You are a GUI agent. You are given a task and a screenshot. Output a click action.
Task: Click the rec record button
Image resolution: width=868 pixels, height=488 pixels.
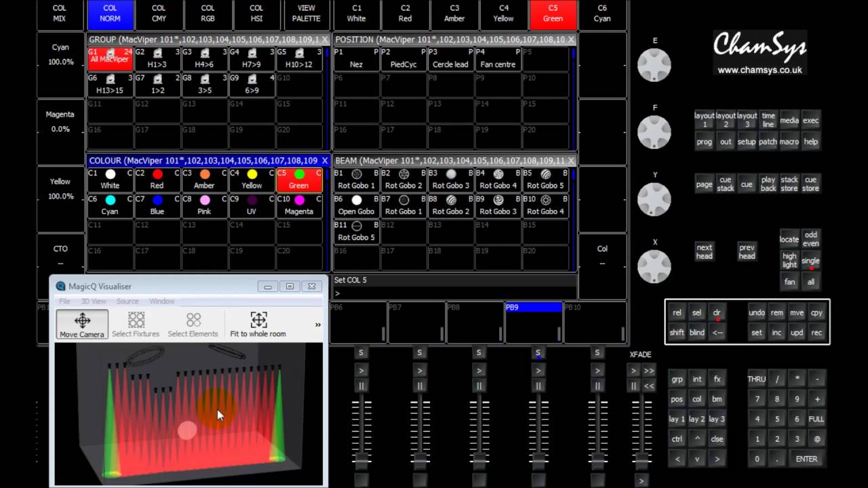[816, 333]
